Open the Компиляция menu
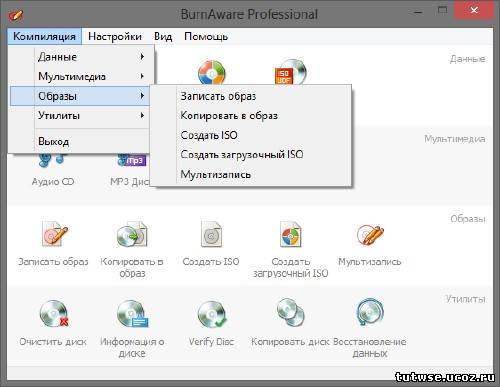 44,36
